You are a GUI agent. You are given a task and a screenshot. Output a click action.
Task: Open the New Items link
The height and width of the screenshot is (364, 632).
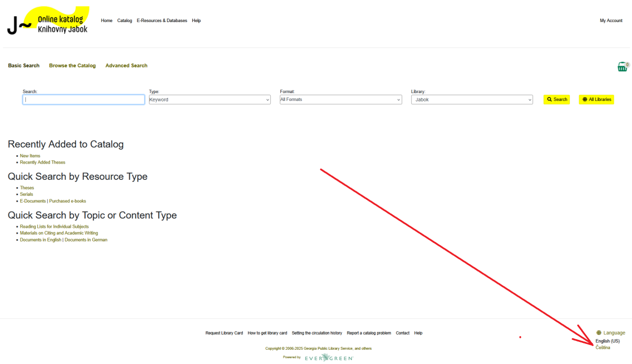[x=30, y=156]
